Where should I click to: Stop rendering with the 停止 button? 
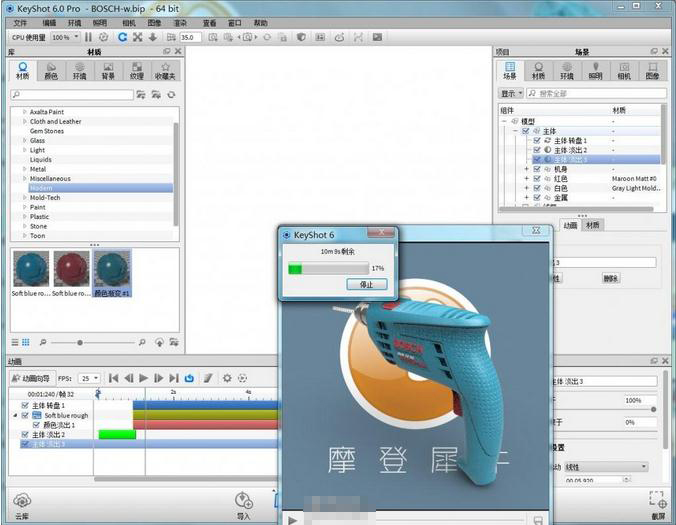coord(366,284)
